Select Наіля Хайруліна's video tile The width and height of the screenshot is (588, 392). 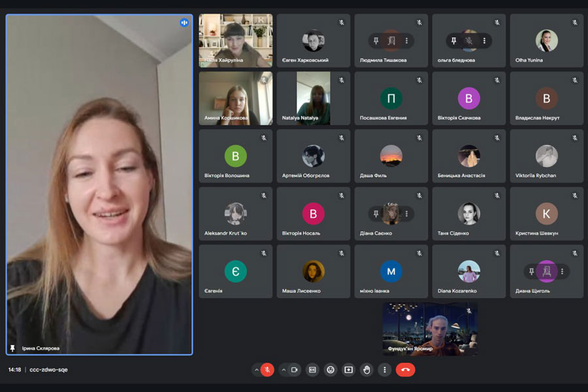pyautogui.click(x=235, y=41)
